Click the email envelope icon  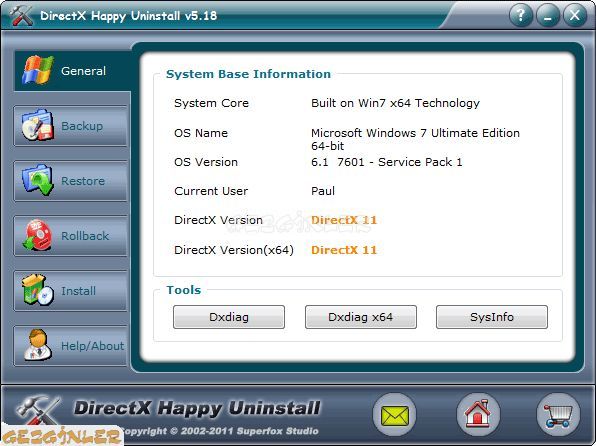point(395,415)
